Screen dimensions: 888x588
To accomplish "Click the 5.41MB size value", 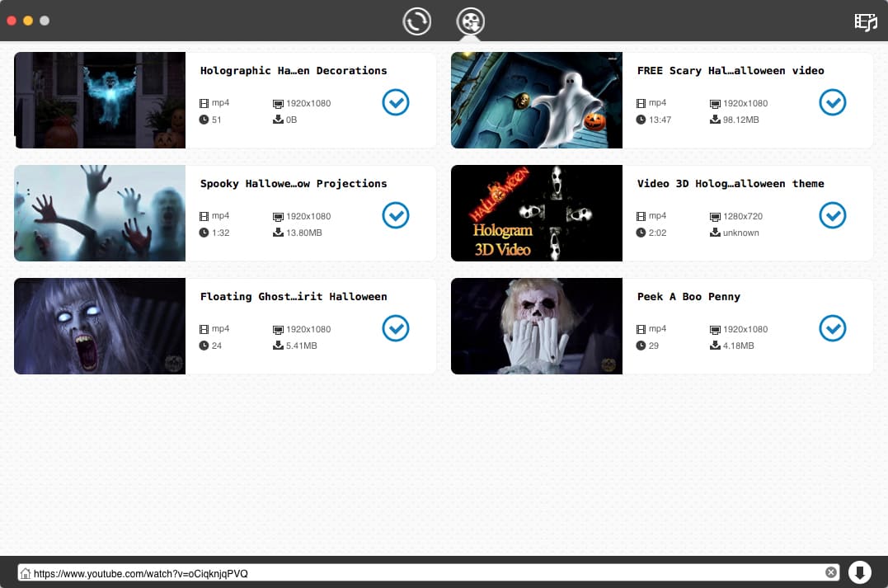I will point(301,346).
